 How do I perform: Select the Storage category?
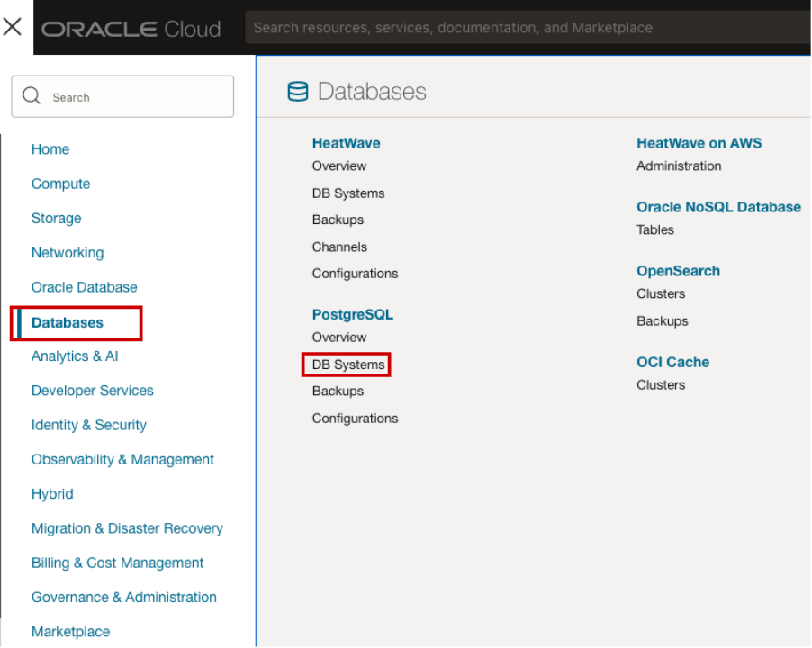pyautogui.click(x=57, y=219)
